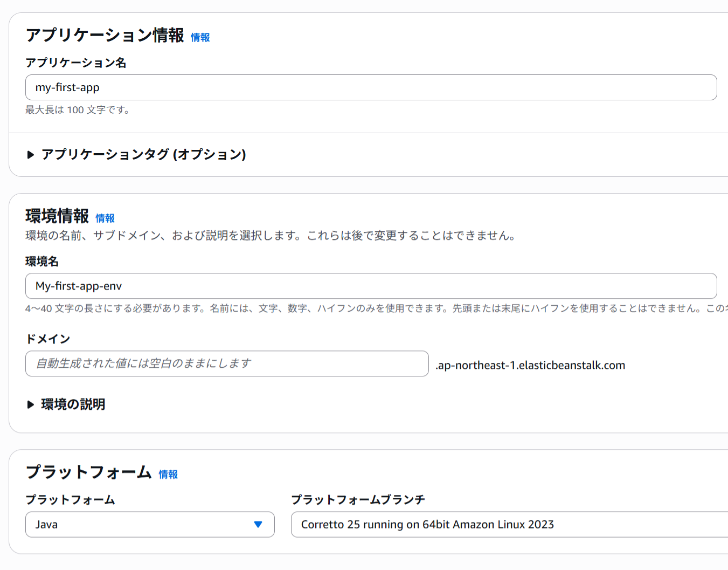Open 情報 beside プラットフォーム heading
Image resolution: width=728 pixels, height=570 pixels.
(168, 474)
